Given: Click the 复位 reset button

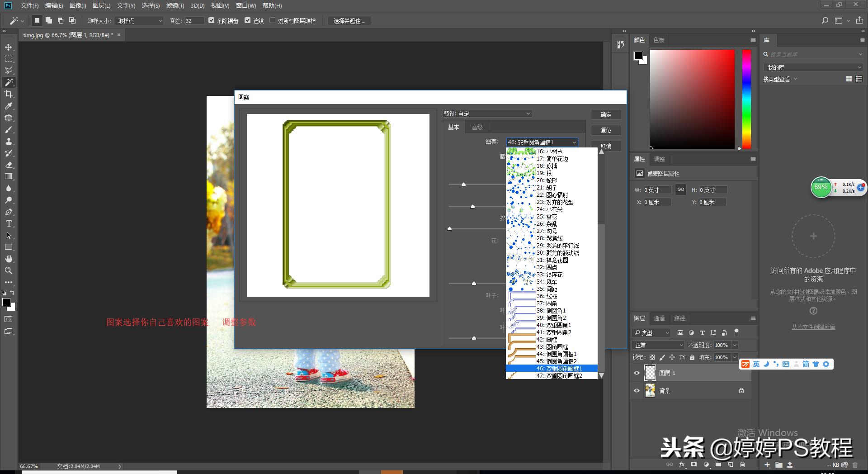Looking at the screenshot, I should tap(606, 130).
